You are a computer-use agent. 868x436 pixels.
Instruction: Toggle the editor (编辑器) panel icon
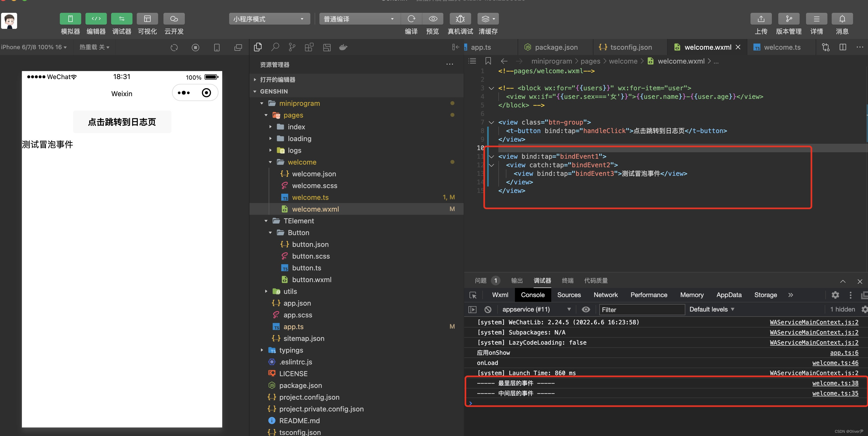point(96,19)
